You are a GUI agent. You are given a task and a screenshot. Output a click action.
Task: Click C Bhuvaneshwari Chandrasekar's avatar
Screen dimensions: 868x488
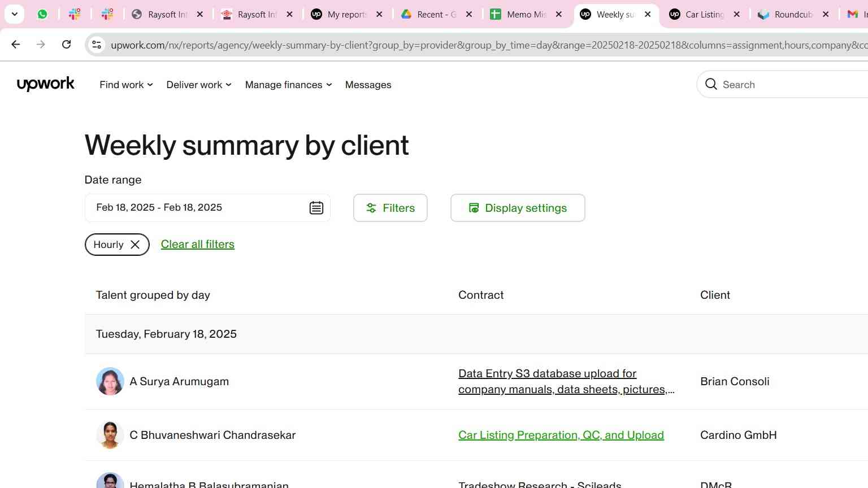click(x=110, y=435)
